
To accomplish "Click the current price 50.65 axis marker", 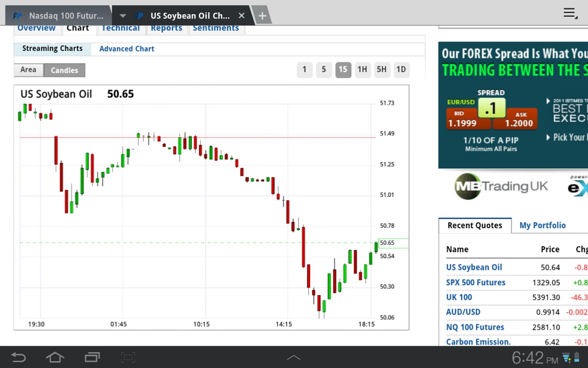I will tap(394, 243).
